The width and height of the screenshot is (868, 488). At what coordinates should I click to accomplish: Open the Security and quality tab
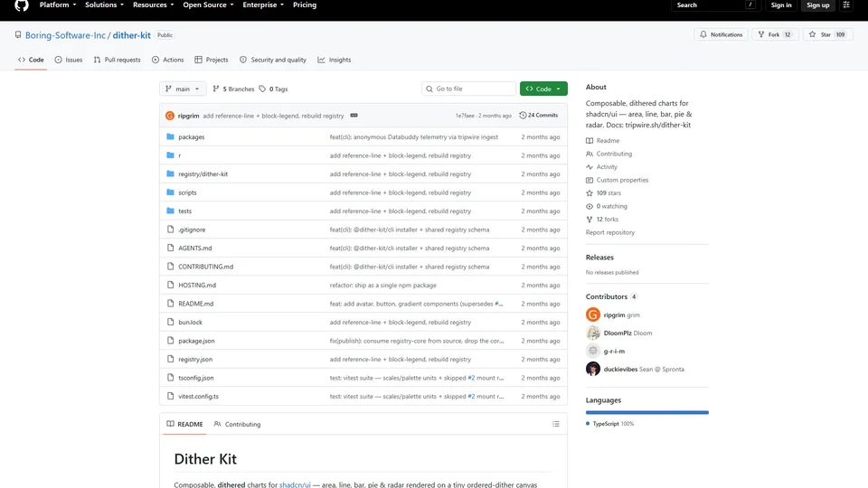[273, 60]
